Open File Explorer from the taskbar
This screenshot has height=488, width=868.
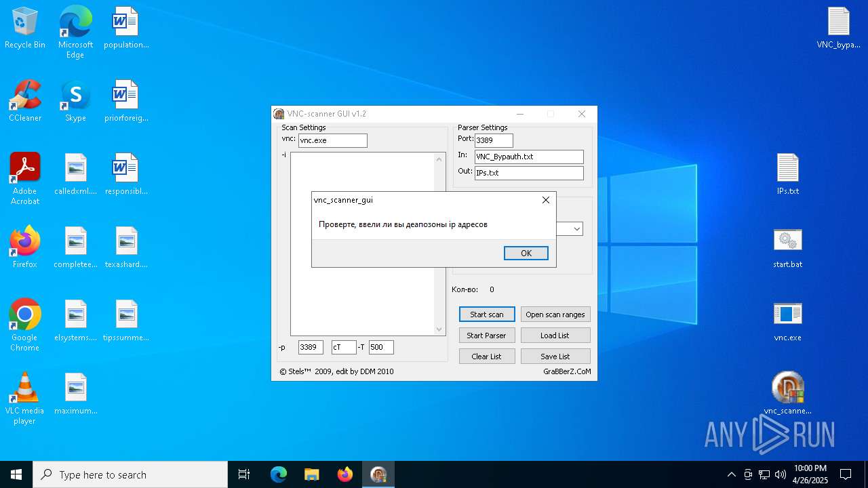pyautogui.click(x=312, y=474)
